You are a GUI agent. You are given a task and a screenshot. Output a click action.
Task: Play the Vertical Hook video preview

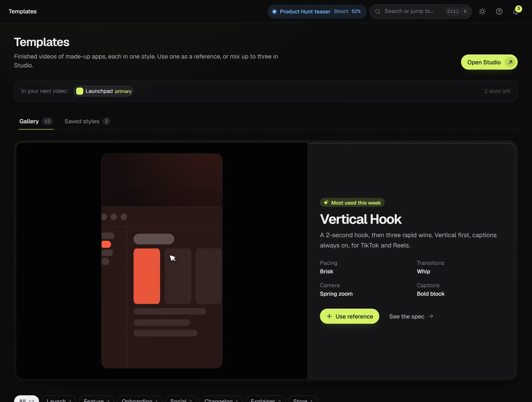point(162,261)
